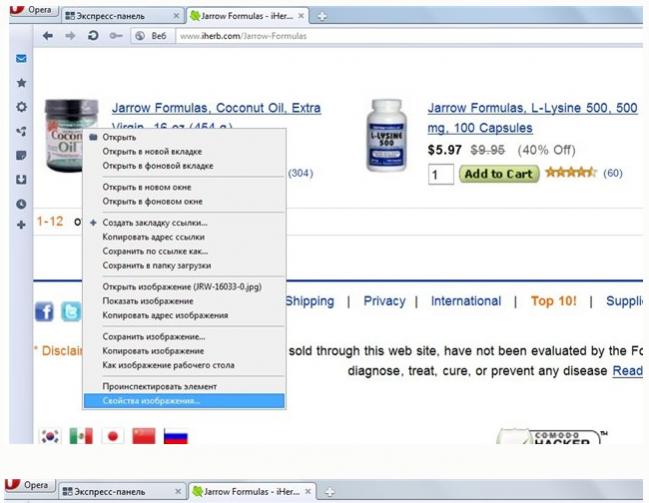Open the Jarrow Formulas L-Lysine 500 link
649x503 pixels.
tap(532, 118)
